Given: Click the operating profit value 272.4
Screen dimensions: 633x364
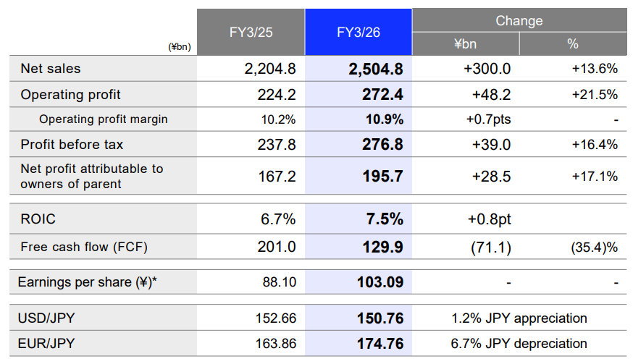Looking at the screenshot, I should pos(382,95).
